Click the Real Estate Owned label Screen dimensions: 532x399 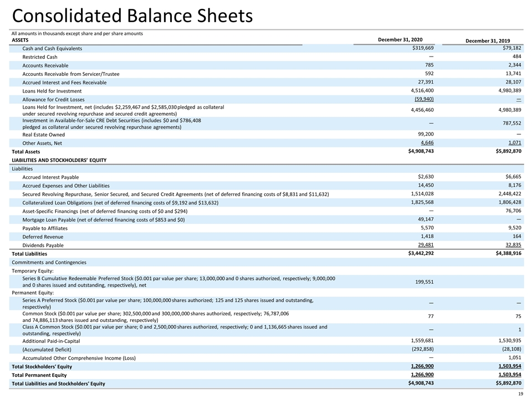click(x=43, y=135)
